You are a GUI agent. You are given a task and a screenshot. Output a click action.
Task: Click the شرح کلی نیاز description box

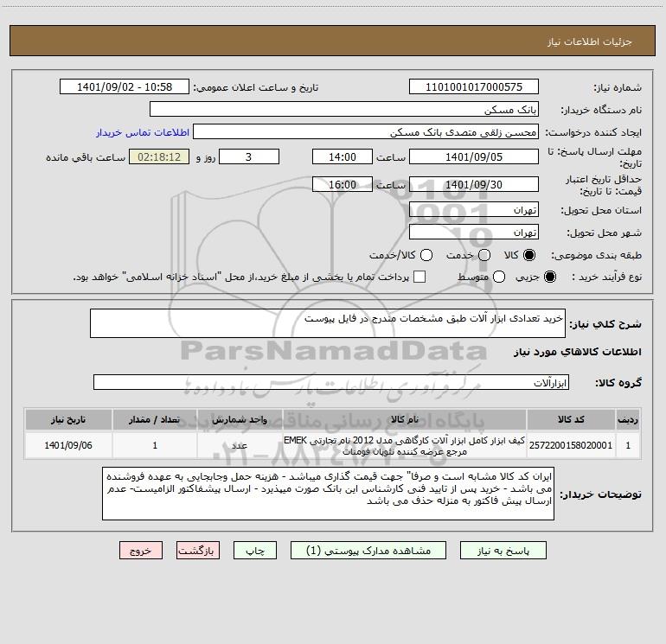click(328, 323)
